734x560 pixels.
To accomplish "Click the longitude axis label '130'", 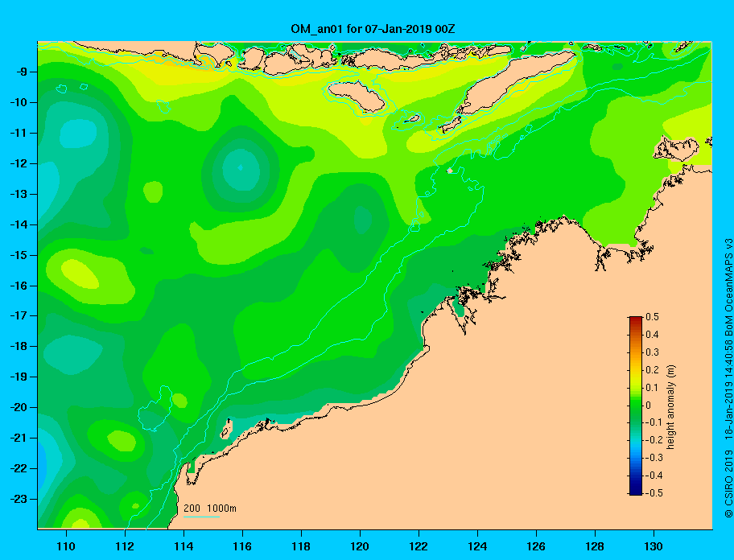I will point(654,546).
